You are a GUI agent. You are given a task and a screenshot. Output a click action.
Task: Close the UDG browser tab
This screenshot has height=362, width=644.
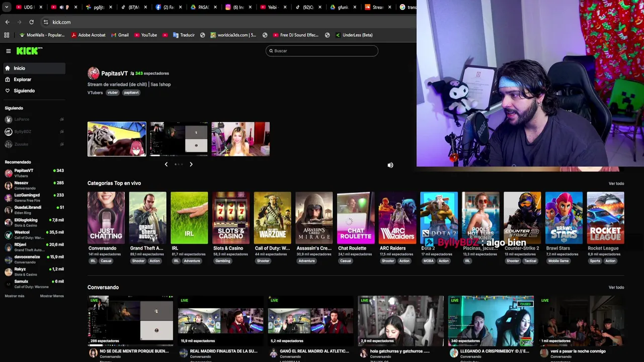click(41, 7)
